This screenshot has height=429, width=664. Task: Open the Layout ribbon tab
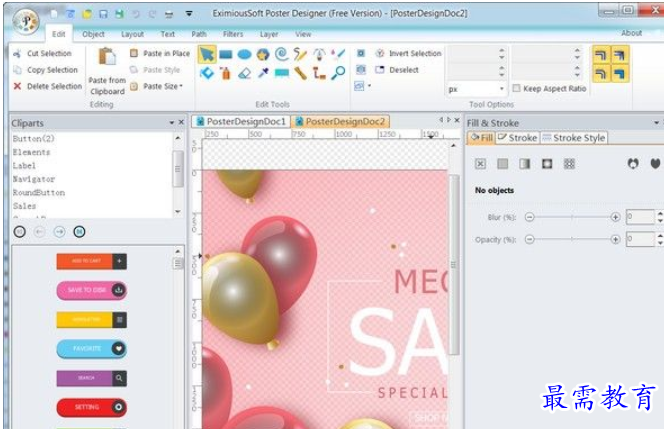132,34
